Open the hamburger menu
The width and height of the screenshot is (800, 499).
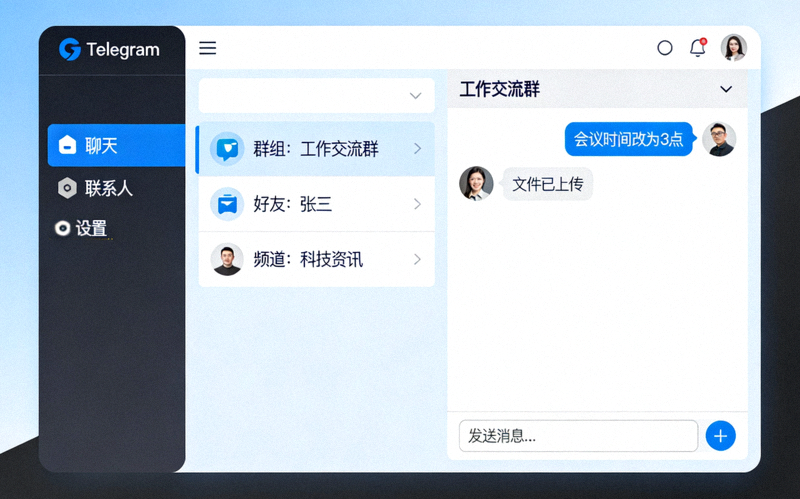point(208,48)
